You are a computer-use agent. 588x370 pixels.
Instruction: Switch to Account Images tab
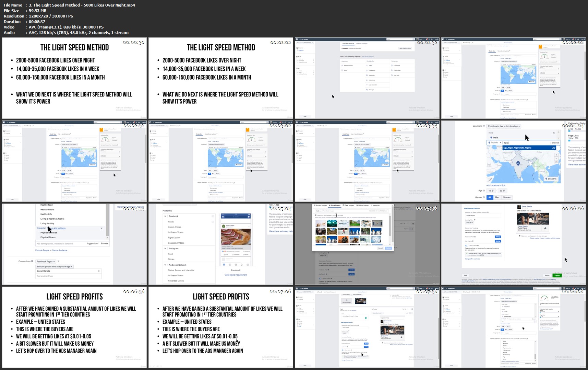[x=321, y=205]
